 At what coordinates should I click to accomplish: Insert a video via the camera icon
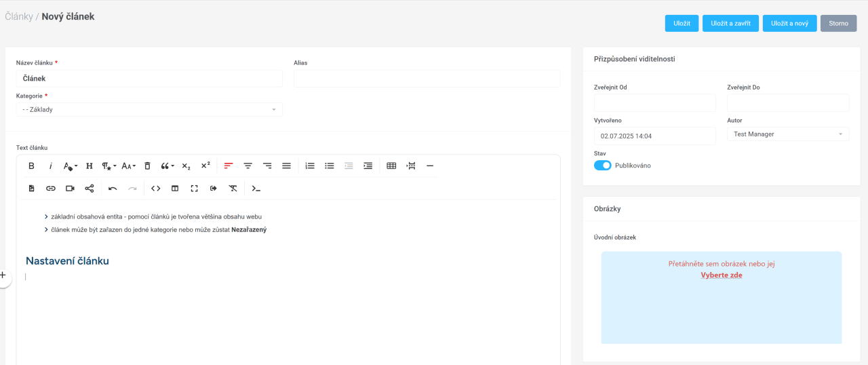[70, 189]
